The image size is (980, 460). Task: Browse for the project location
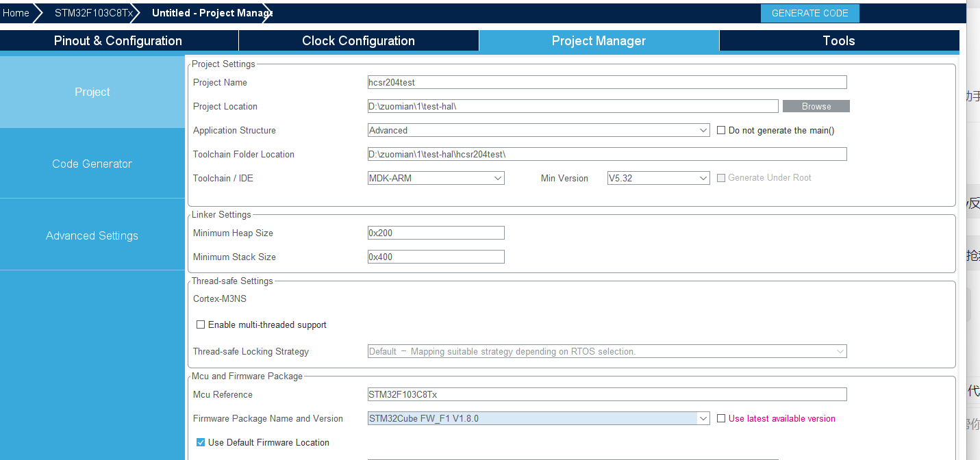click(x=816, y=106)
